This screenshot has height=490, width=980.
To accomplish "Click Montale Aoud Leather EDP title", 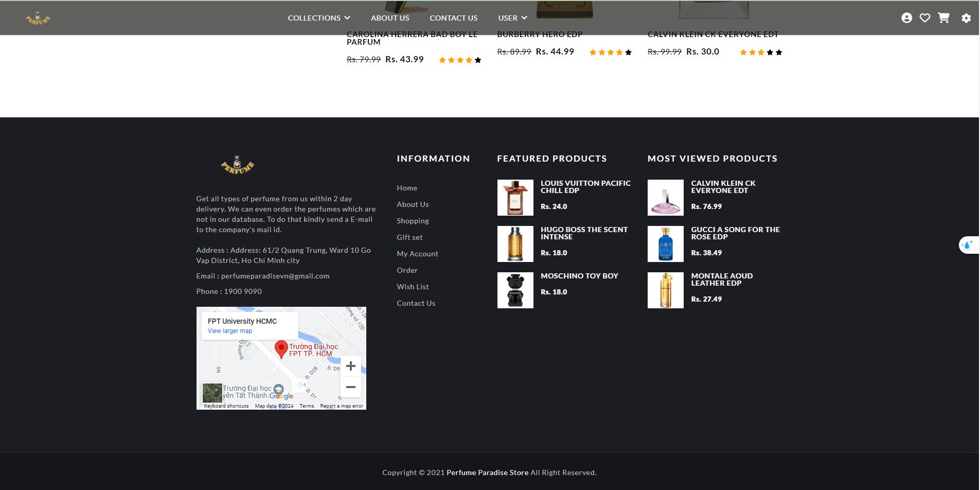I will (x=722, y=279).
